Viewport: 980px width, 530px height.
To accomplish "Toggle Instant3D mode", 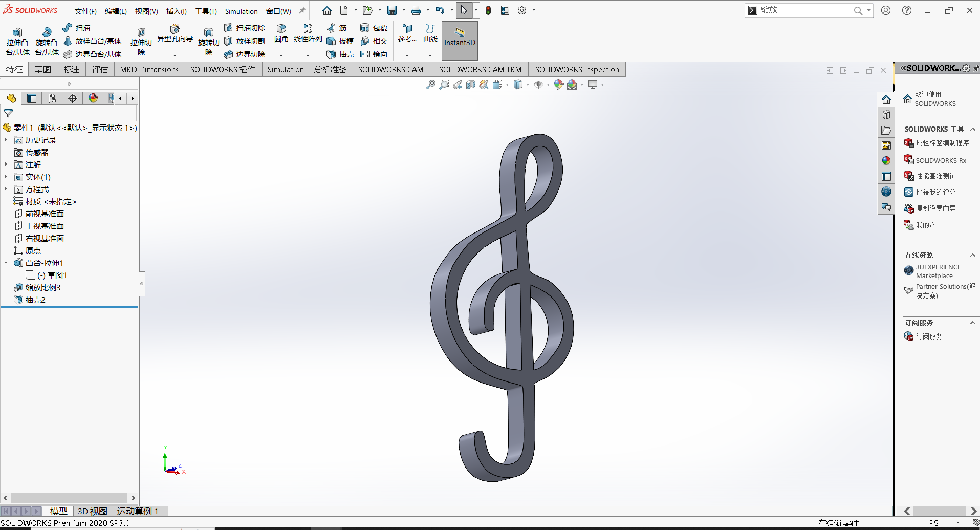I will click(460, 41).
